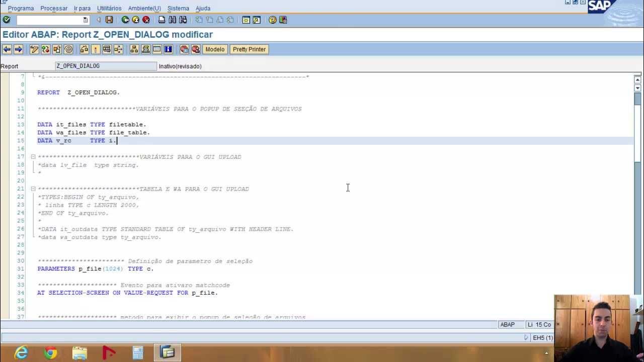This screenshot has height=362, width=644.
Task: Click the Active/Inactive switch icon
Action: pyautogui.click(x=46, y=49)
